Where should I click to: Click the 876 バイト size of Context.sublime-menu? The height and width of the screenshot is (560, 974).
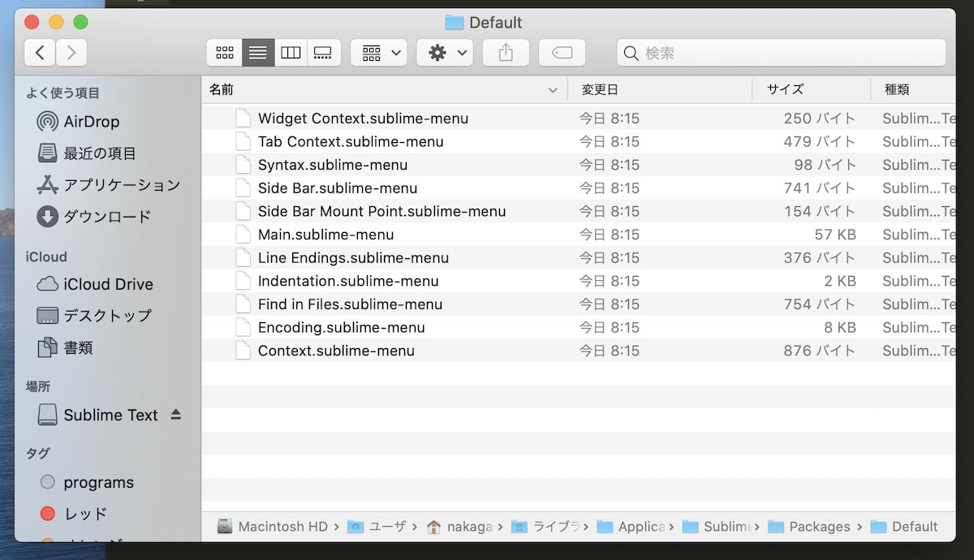(x=820, y=351)
